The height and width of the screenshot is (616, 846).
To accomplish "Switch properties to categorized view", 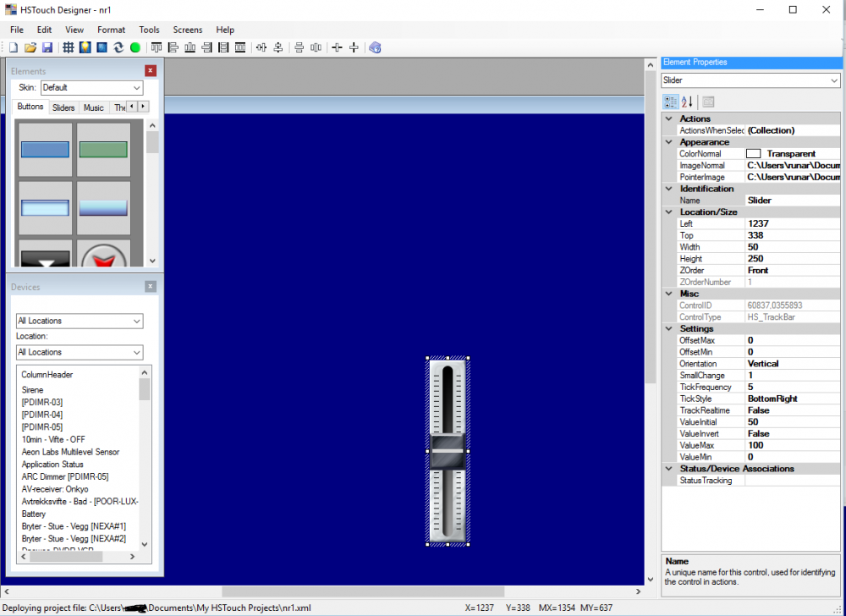I will coord(671,102).
